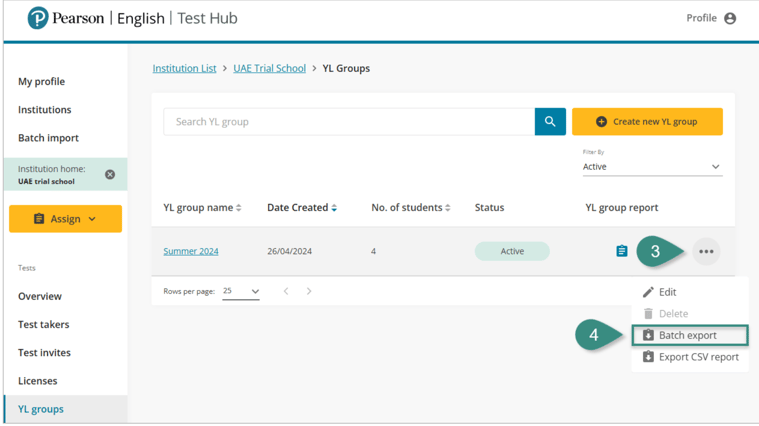Click the Profile avatar icon
Viewport: 759px width, 426px height.
click(x=730, y=18)
